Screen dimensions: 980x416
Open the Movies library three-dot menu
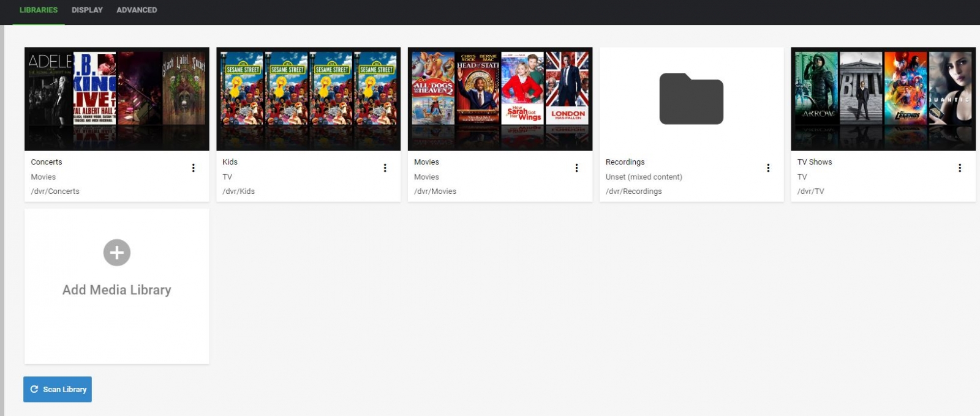(576, 168)
